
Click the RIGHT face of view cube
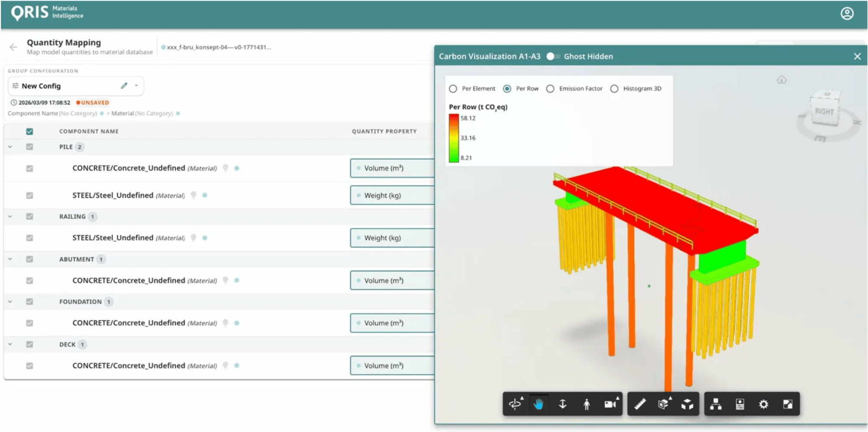[x=824, y=111]
